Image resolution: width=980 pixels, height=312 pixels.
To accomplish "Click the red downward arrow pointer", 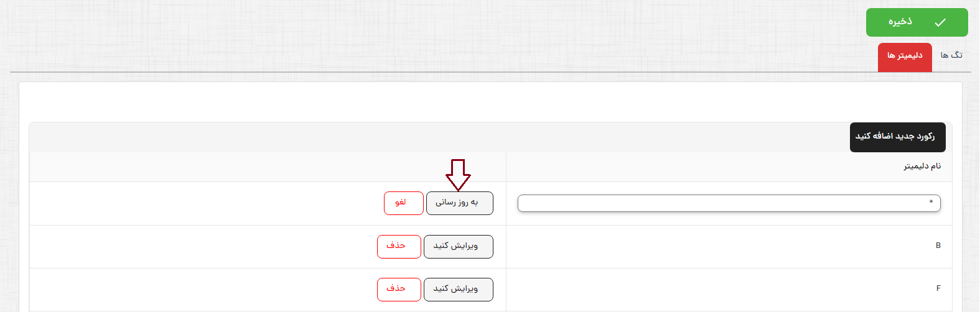I will coord(458,175).
